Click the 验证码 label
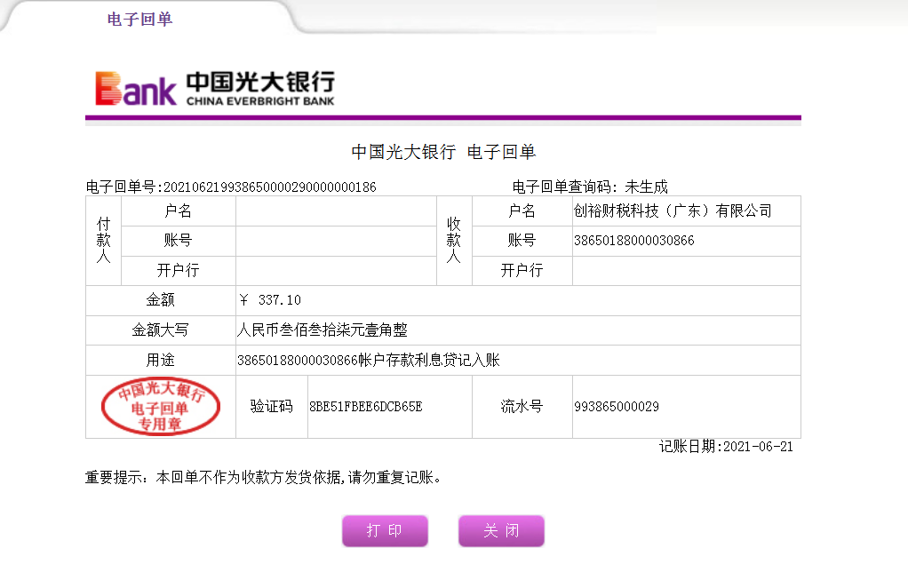908x588 pixels. [272, 406]
